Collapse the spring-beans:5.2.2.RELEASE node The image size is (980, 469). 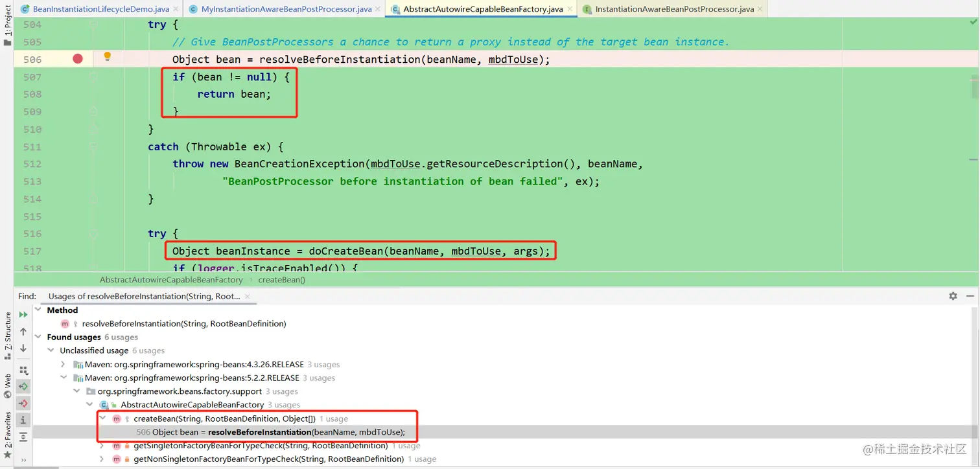click(x=63, y=378)
